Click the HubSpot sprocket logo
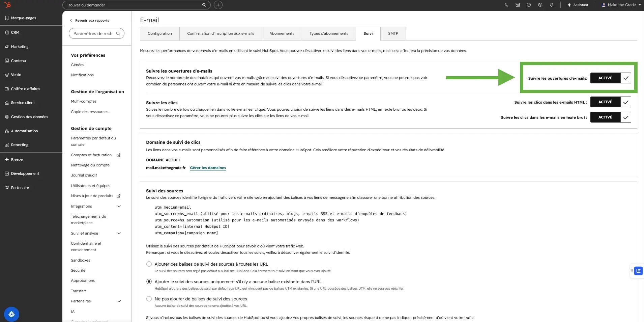This screenshot has height=322, width=644. point(7,5)
